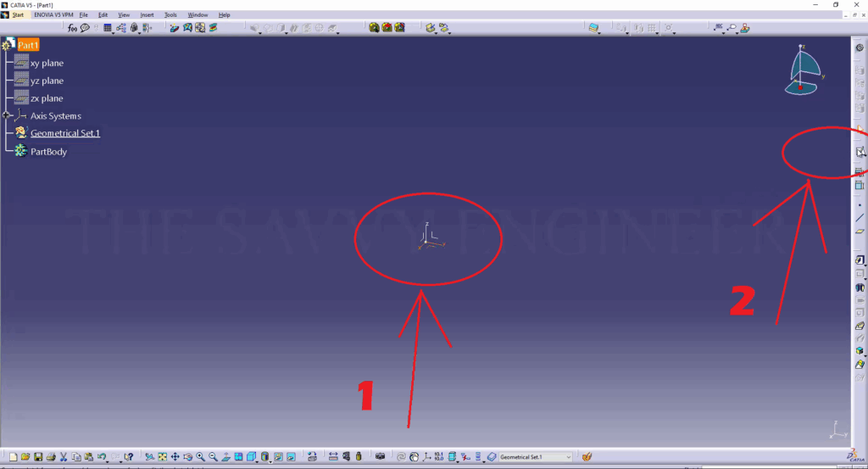
Task: Click the What's This help icon
Action: (x=129, y=457)
